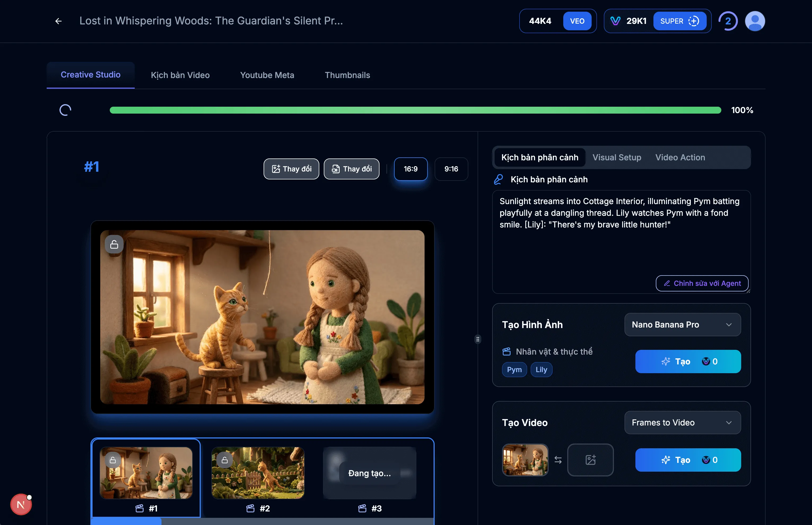This screenshot has width=812, height=525.
Task: Click the swap arrows icon between video frames
Action: (x=558, y=459)
